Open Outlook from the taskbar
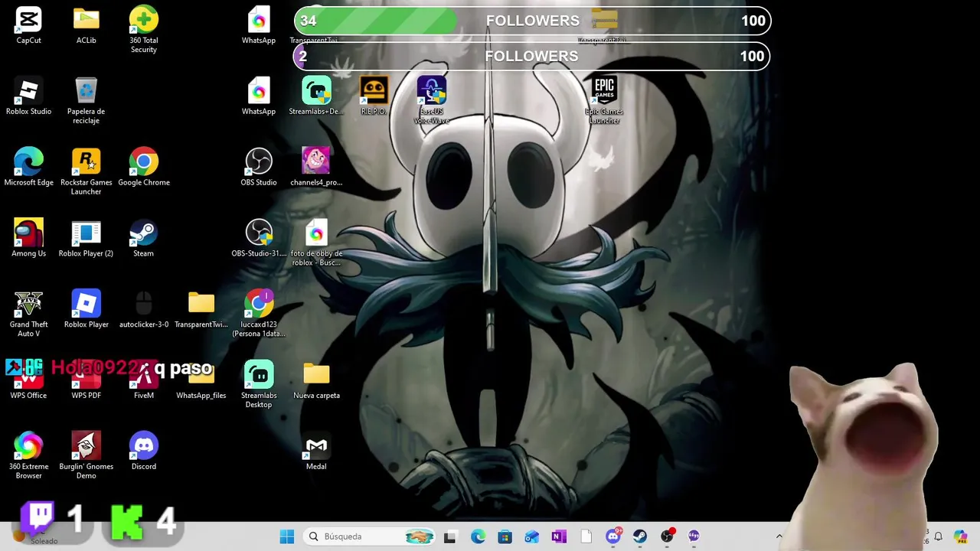 tap(532, 536)
